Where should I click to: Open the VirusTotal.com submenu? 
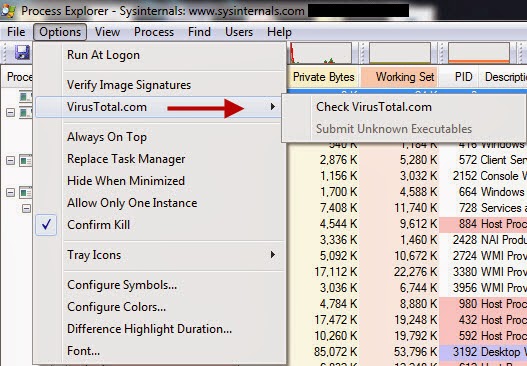159,107
